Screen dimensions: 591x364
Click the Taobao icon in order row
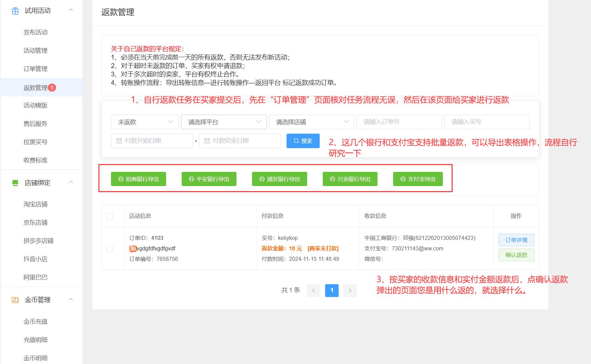[133, 249]
